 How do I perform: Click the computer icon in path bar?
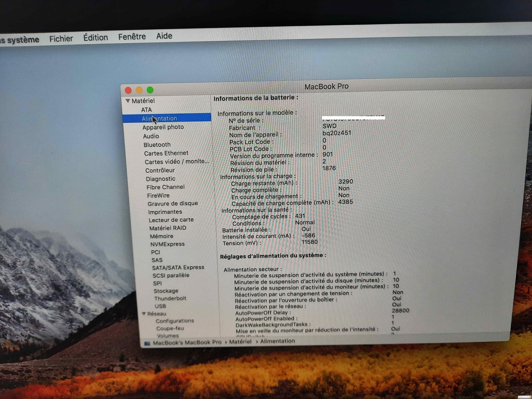click(x=147, y=343)
